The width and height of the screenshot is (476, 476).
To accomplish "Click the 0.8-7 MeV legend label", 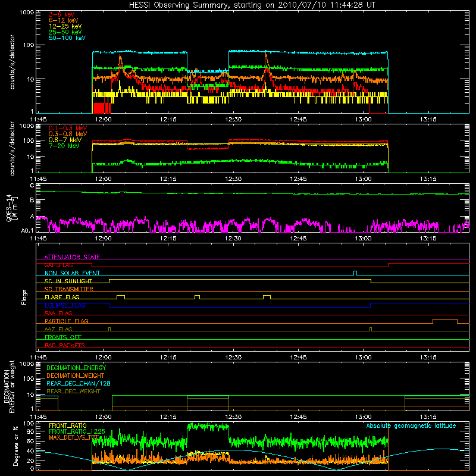I will (x=65, y=140).
